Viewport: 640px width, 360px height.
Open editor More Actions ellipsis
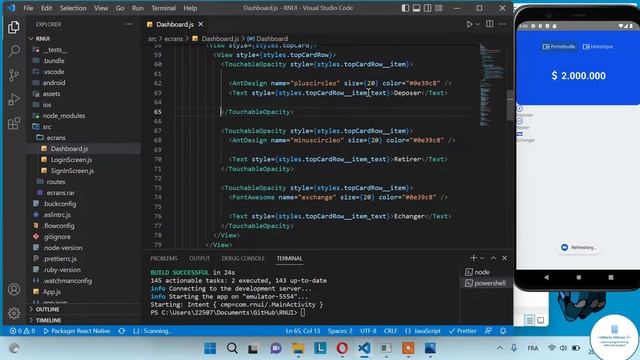coord(502,24)
